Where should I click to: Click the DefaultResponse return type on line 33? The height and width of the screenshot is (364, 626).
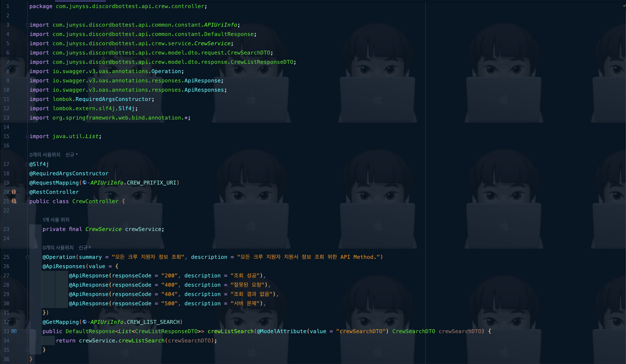(x=90, y=331)
